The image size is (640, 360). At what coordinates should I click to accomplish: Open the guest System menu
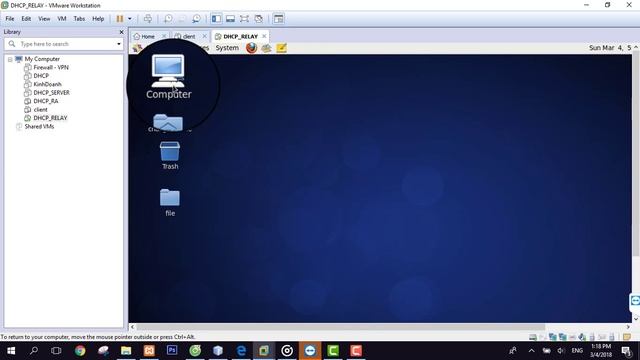[x=227, y=48]
